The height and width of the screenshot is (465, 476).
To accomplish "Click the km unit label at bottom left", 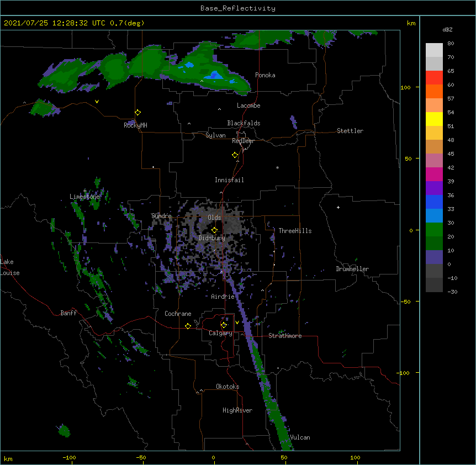I will tap(8, 458).
